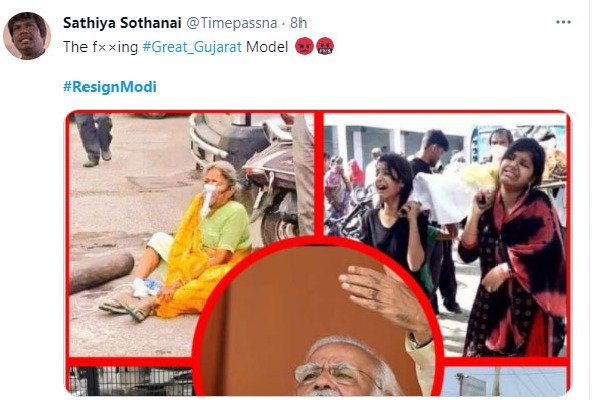Click the oxygen cylinder lying on ground
The width and height of the screenshot is (600, 400).
tap(100, 272)
